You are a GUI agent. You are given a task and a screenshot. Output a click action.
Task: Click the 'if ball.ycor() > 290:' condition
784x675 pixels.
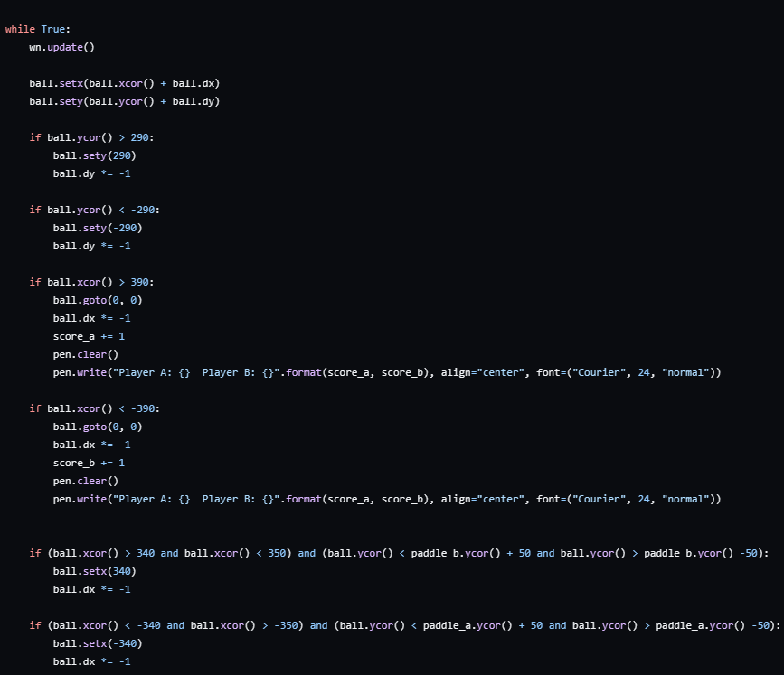click(x=98, y=137)
